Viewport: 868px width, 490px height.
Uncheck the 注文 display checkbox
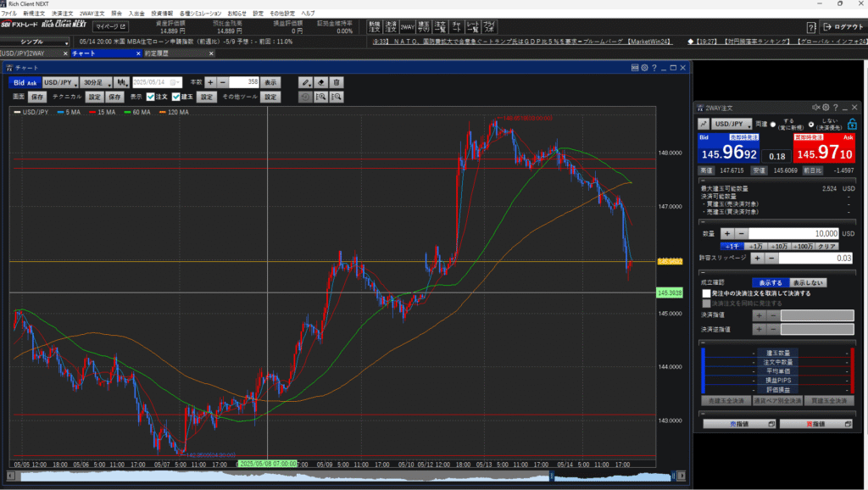coord(151,97)
